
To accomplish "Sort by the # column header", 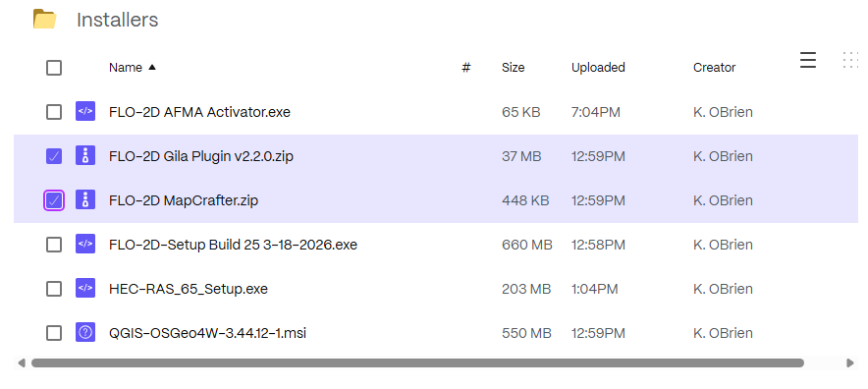I will (466, 68).
